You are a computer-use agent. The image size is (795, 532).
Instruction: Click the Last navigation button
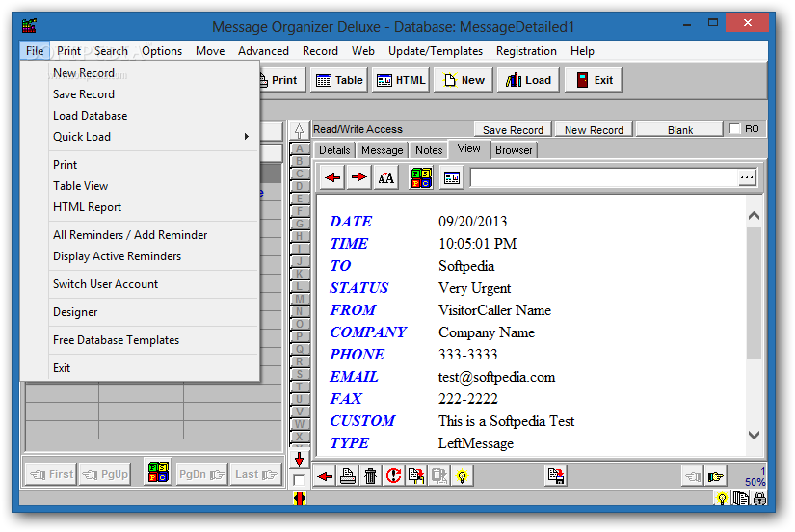tap(255, 475)
